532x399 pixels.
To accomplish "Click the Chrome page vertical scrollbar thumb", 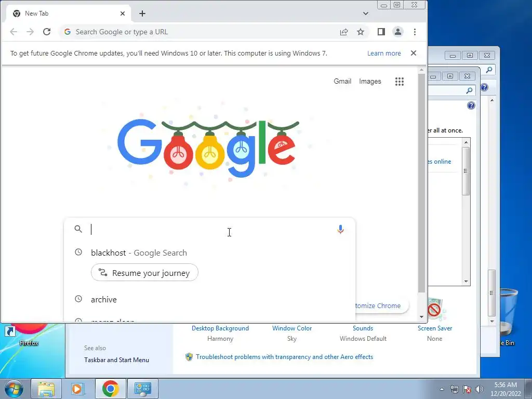I will (421, 183).
